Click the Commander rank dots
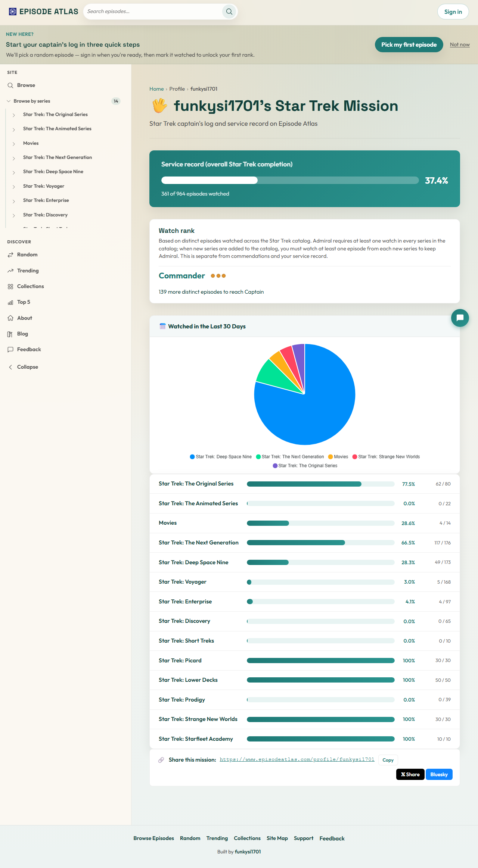This screenshot has width=478, height=868. point(218,276)
